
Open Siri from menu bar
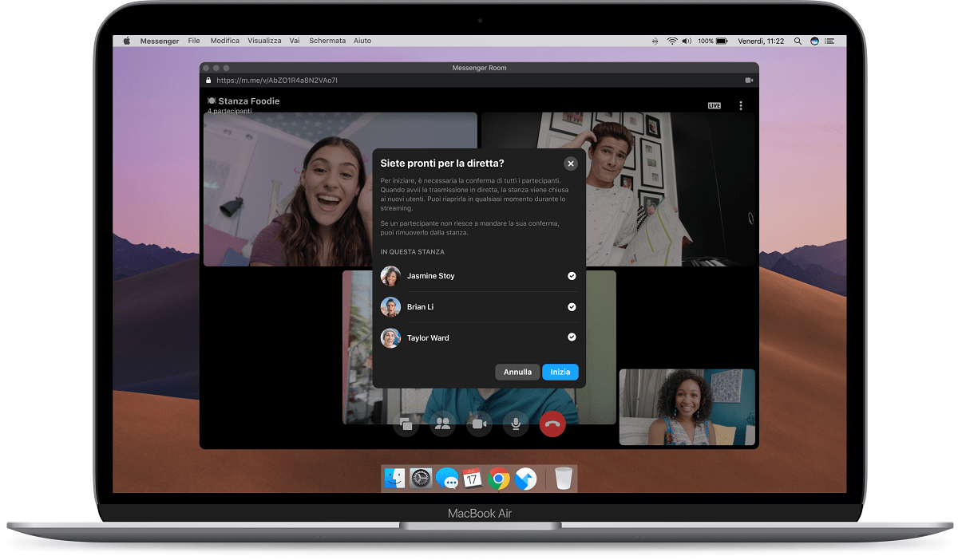click(814, 41)
